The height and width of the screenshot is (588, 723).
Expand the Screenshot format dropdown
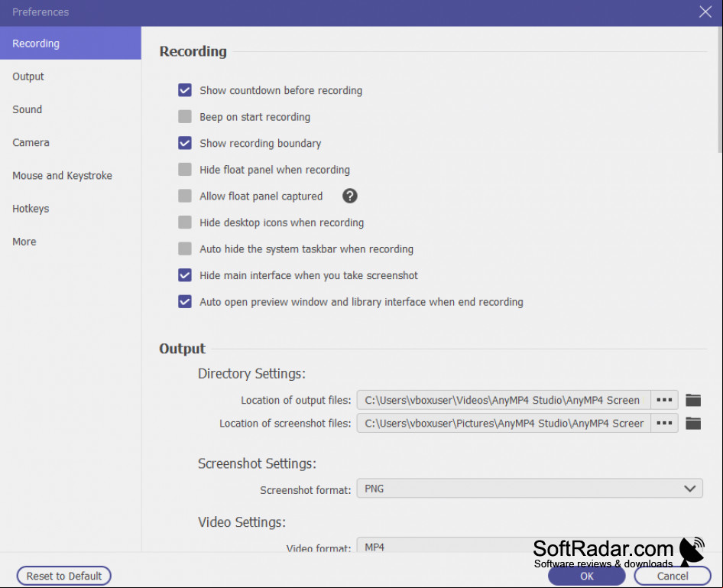click(530, 489)
